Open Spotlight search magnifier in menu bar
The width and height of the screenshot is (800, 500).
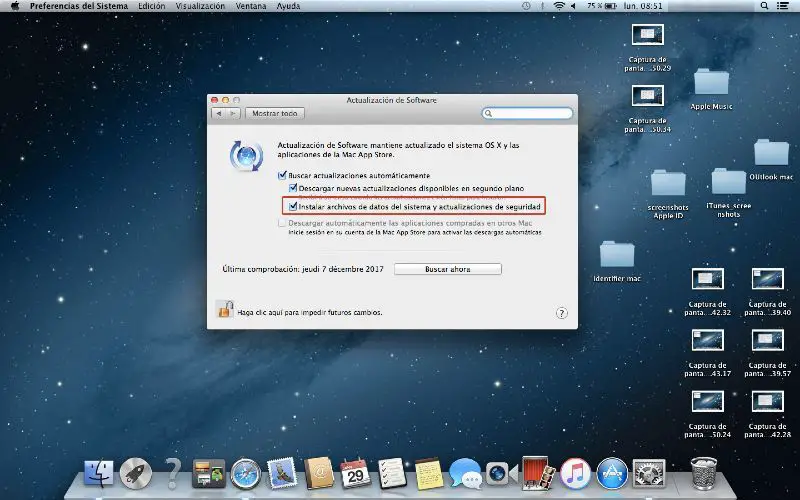click(764, 6)
